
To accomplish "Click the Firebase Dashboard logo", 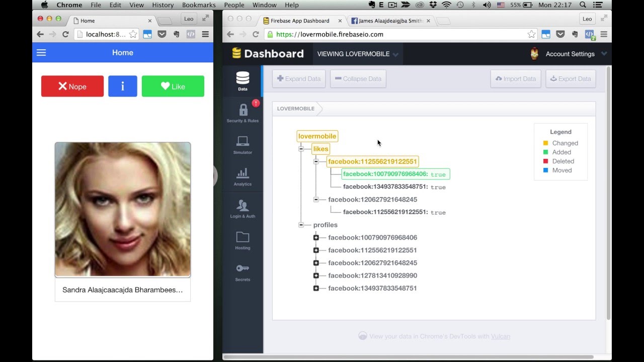I will point(268,53).
